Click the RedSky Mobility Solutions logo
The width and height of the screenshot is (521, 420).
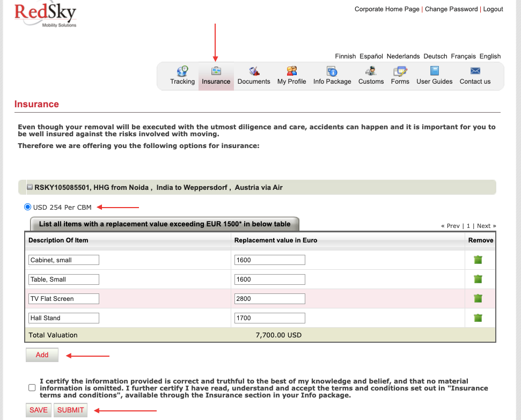(x=46, y=15)
